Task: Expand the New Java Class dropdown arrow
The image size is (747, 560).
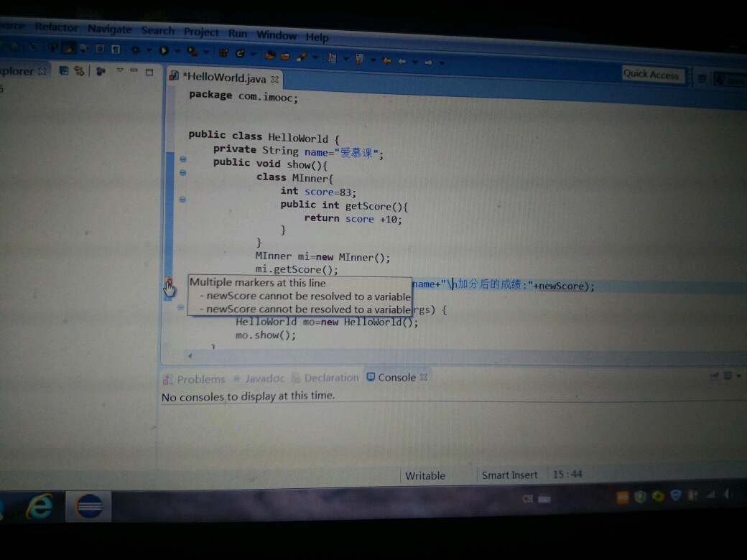Action: (x=253, y=55)
